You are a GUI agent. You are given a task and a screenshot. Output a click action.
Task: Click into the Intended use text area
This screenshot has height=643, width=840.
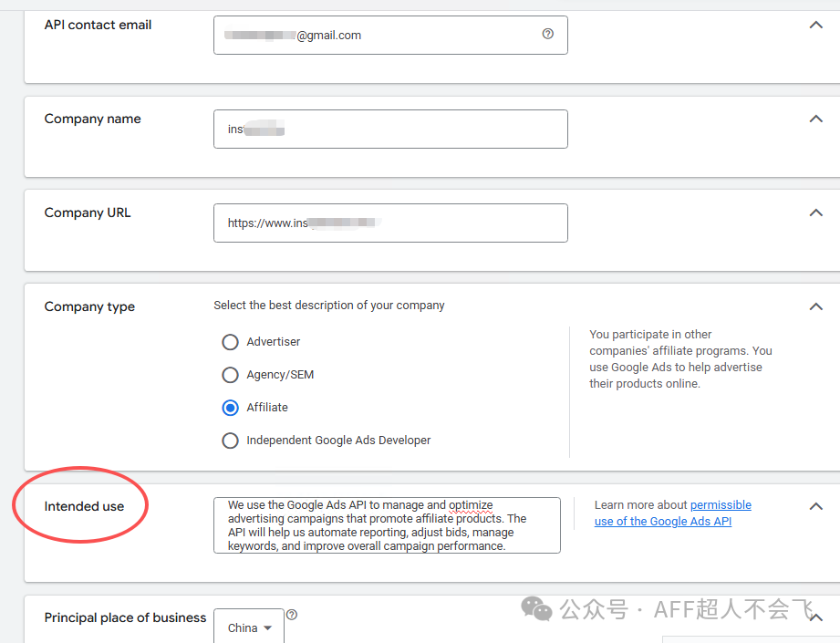point(387,525)
